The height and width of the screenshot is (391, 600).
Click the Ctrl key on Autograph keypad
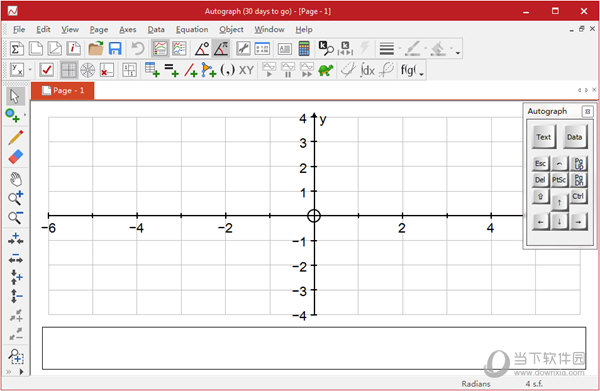[578, 196]
